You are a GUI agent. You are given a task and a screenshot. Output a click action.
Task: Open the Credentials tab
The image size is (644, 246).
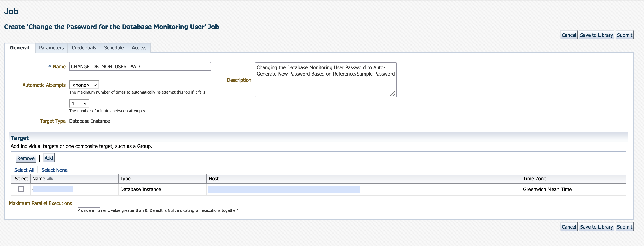pyautogui.click(x=84, y=48)
